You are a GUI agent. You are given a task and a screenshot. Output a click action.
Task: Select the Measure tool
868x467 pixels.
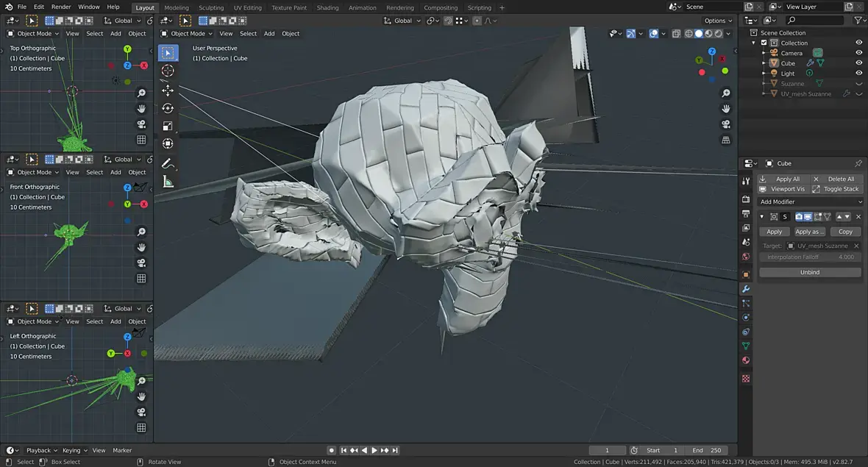tap(168, 181)
